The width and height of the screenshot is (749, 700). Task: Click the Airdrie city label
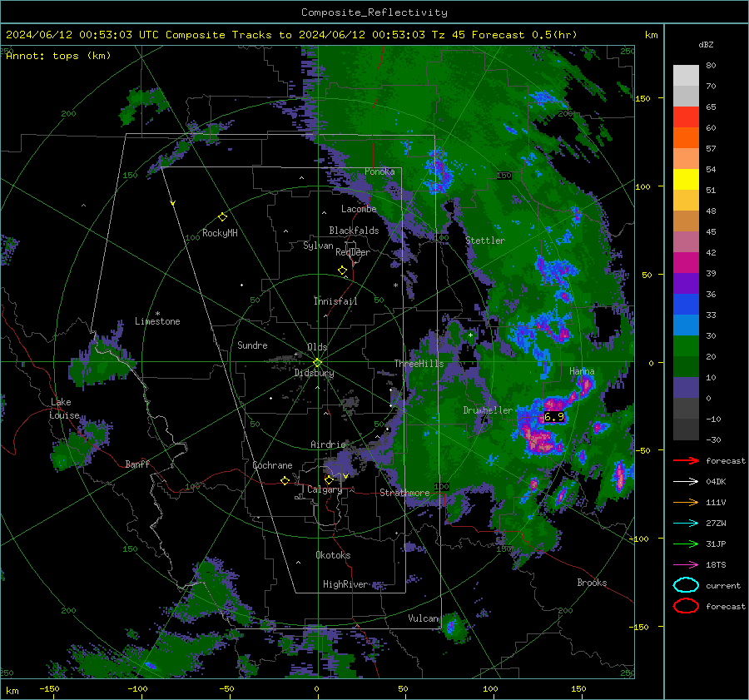[328, 444]
